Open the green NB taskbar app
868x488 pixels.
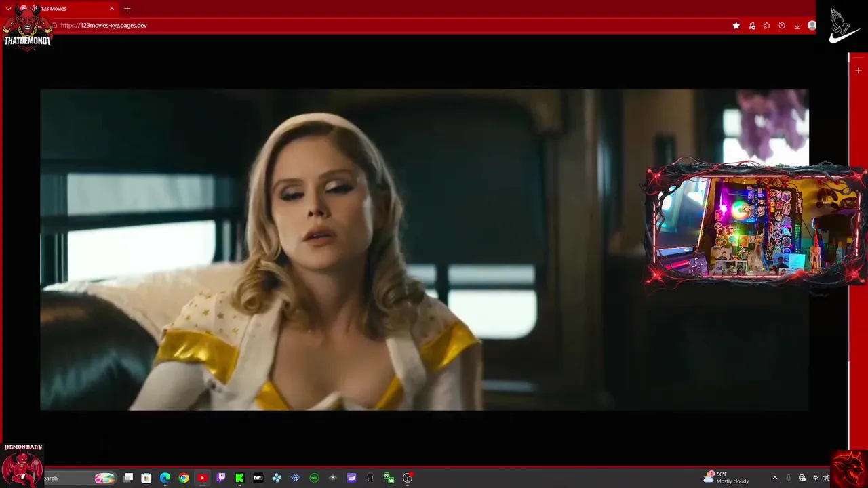click(389, 478)
